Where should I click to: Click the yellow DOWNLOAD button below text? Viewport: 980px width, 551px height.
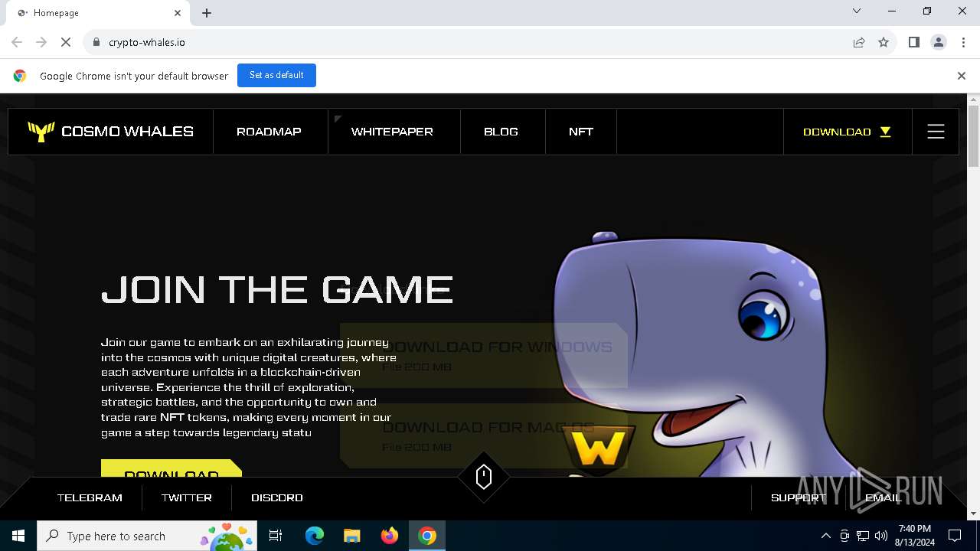171,468
